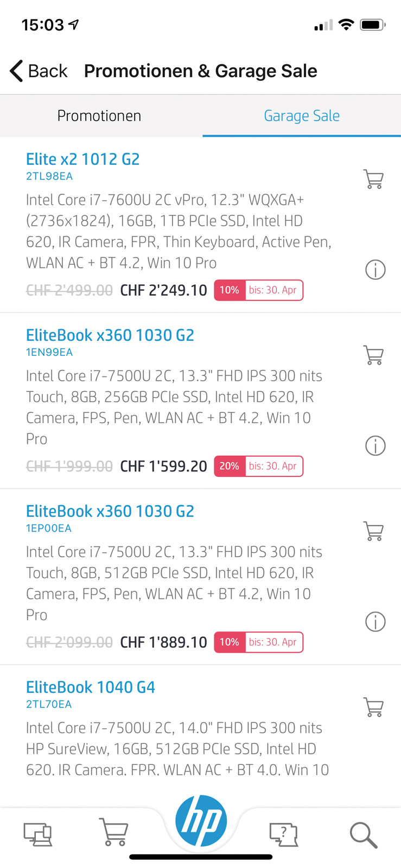The image size is (401, 868).
Task: Add EliteBook x360 1030 G2 1EN99EA to cart
Action: (373, 355)
